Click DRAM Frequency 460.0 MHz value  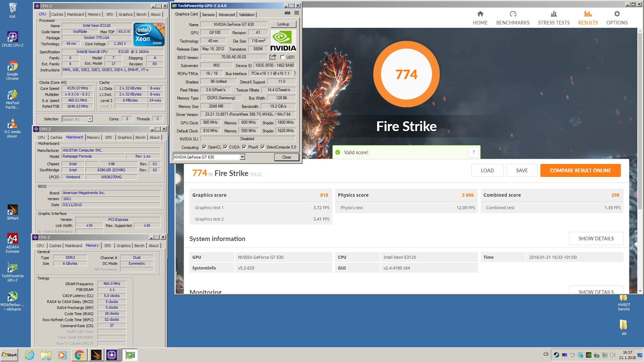tap(112, 284)
